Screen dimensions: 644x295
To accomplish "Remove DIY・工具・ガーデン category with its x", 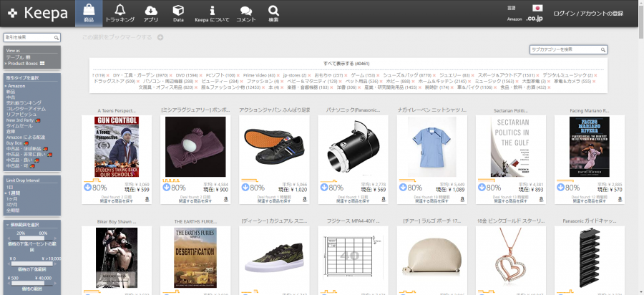I will click(170, 76).
